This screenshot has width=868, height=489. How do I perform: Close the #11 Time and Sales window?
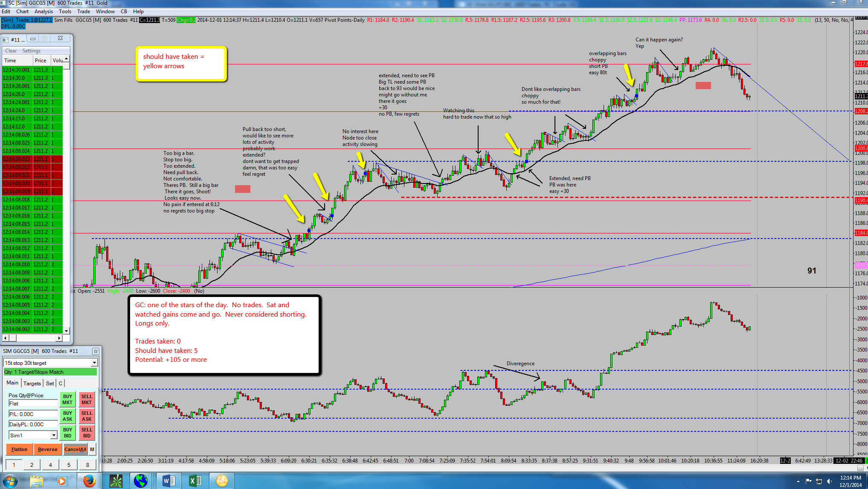click(x=60, y=38)
